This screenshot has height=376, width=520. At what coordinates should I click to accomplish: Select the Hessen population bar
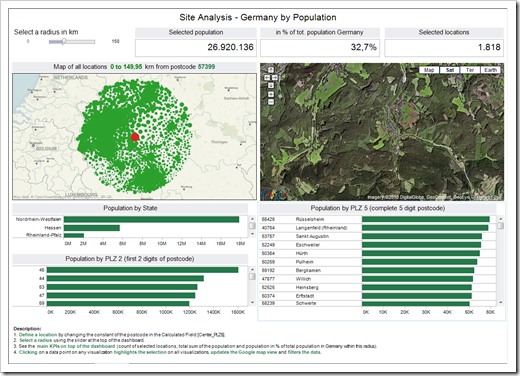click(92, 228)
